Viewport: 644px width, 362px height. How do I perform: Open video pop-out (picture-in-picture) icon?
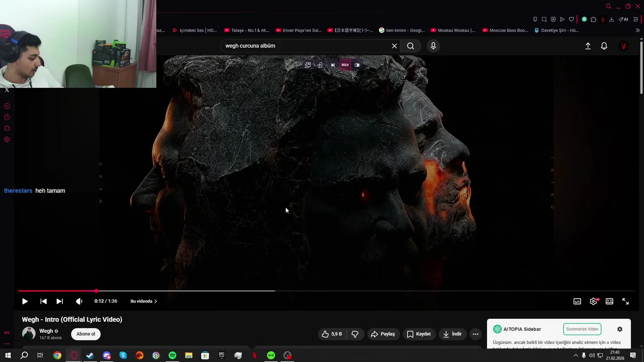308,65
